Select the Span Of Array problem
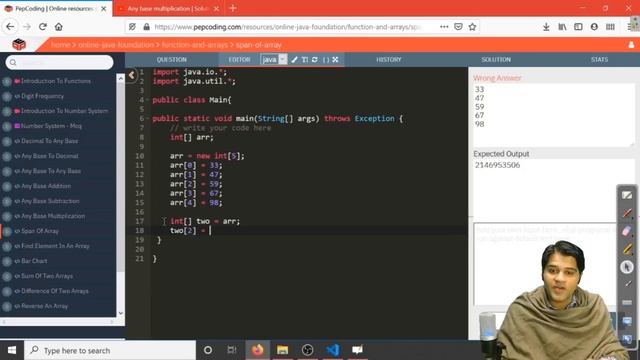640x360 pixels. [x=40, y=231]
